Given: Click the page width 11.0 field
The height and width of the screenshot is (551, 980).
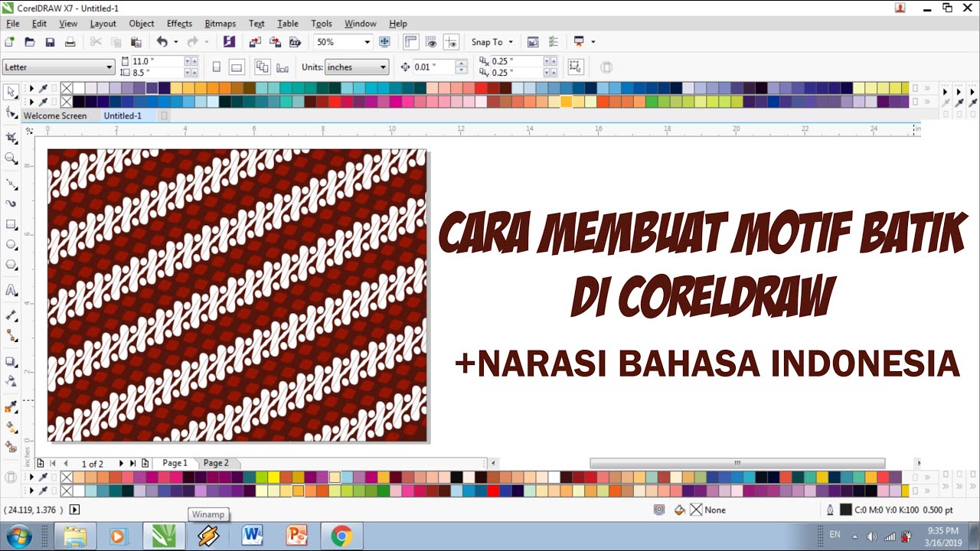Looking at the screenshot, I should coord(157,61).
